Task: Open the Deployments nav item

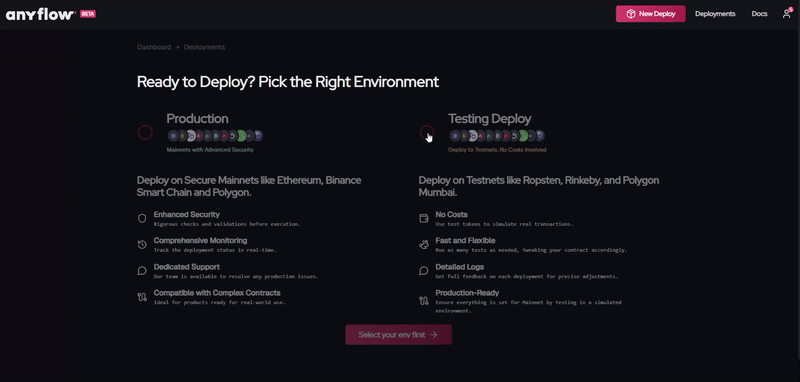Action: [x=715, y=14]
